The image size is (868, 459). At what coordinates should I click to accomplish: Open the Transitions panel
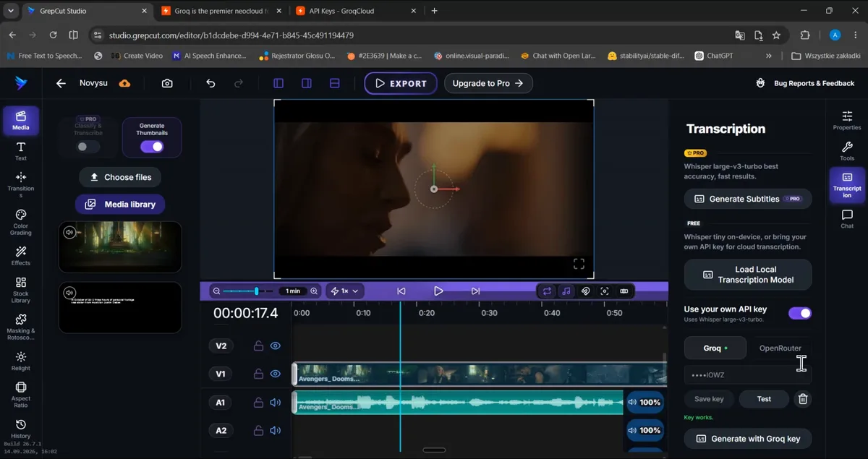pyautogui.click(x=21, y=185)
